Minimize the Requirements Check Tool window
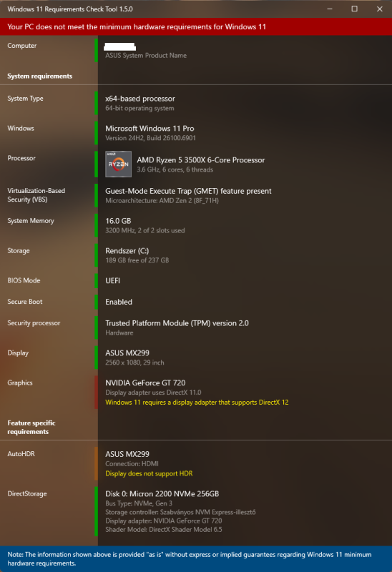 pos(330,9)
